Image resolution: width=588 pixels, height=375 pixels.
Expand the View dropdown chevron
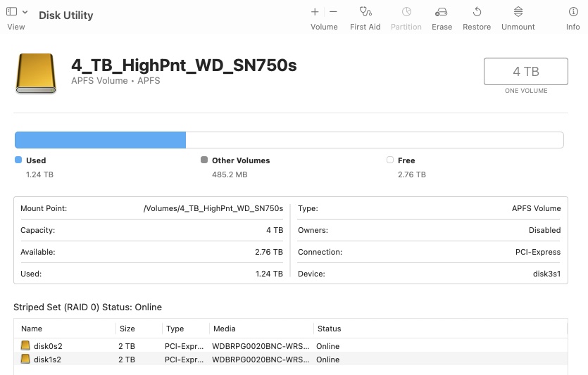tap(25, 12)
